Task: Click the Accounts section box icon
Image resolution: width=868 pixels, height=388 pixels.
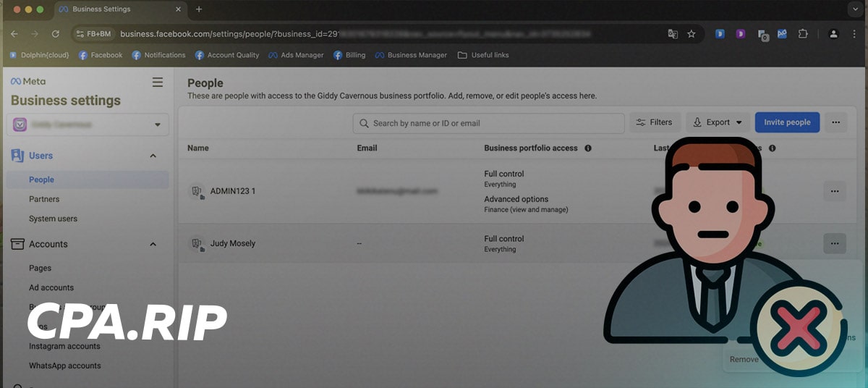Action: click(18, 244)
